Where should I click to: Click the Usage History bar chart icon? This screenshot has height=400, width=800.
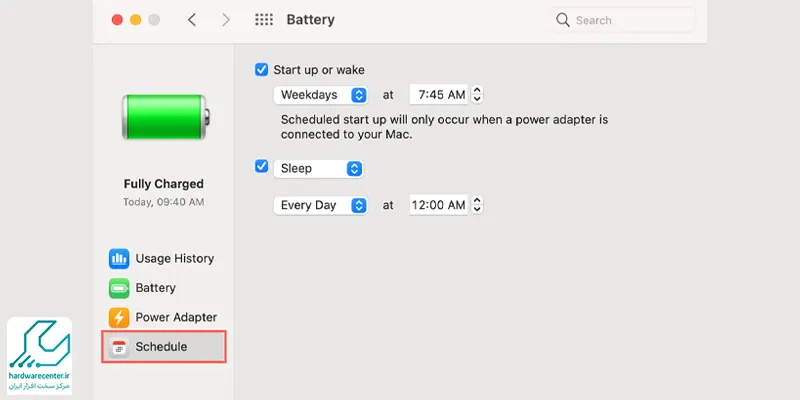pyautogui.click(x=119, y=259)
